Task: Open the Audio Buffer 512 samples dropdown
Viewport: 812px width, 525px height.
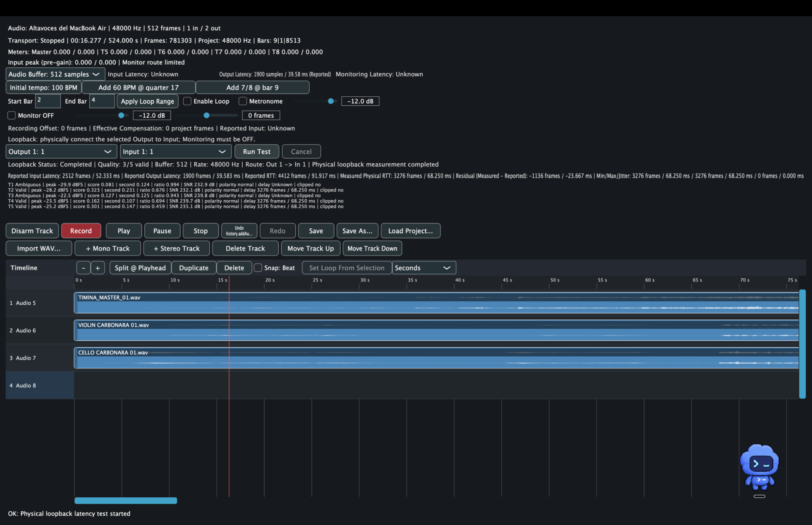Action: (x=56, y=74)
